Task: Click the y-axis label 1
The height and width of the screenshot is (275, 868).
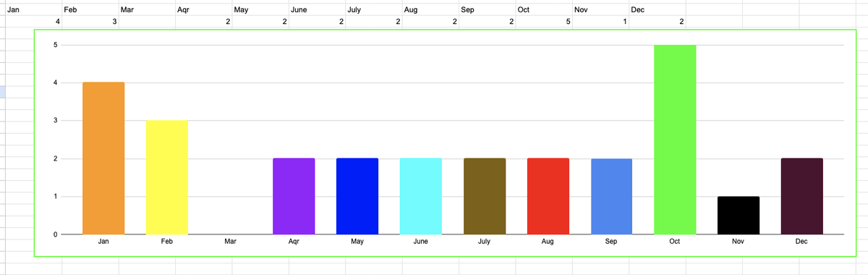Action: [x=55, y=197]
